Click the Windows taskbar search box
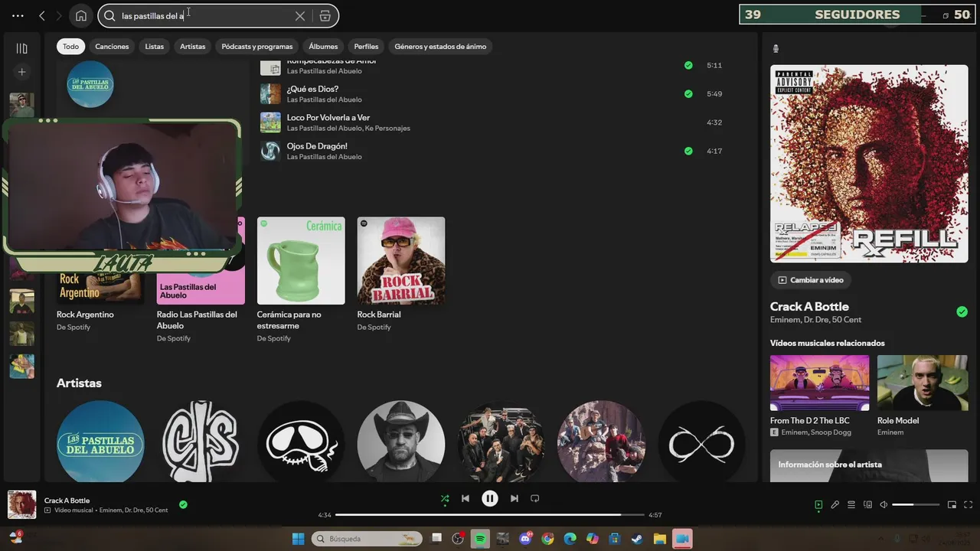 point(367,539)
